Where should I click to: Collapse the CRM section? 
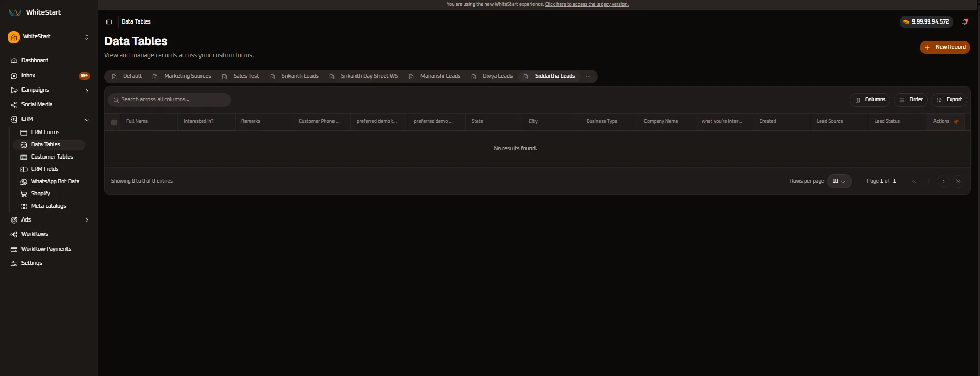click(x=87, y=120)
